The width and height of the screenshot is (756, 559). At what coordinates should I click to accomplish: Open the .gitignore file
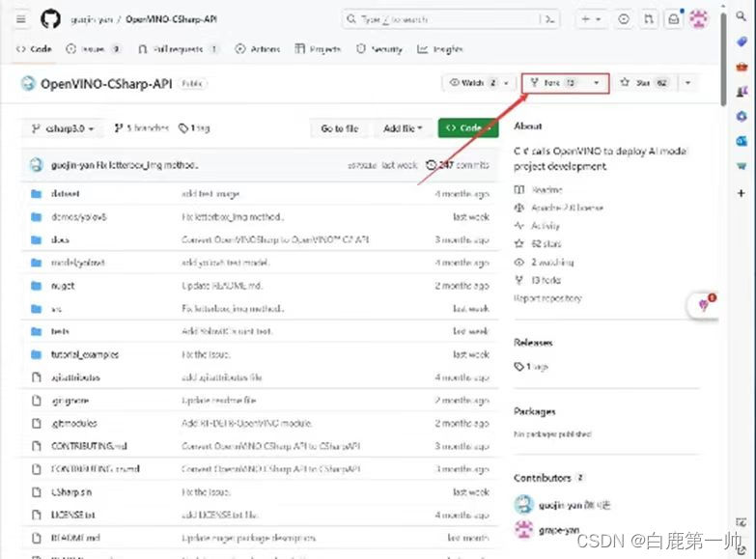(70, 401)
